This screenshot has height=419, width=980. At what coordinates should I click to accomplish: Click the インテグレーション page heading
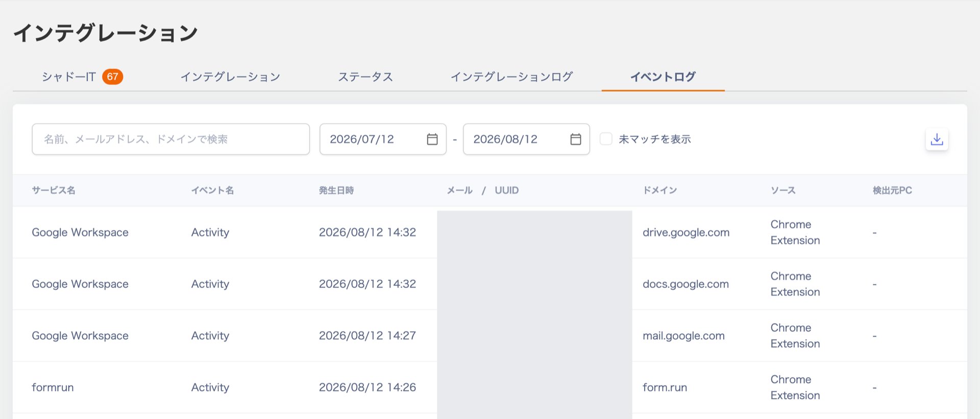106,33
